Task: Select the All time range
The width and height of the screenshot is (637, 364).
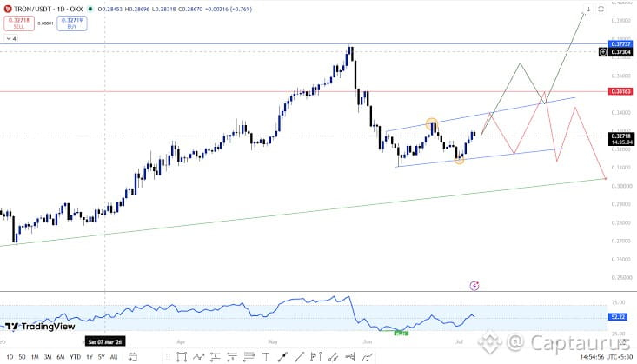Action: (x=114, y=357)
